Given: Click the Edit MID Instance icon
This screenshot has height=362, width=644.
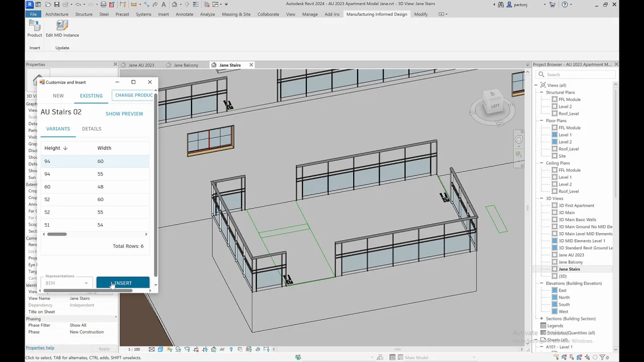Looking at the screenshot, I should 62,26.
